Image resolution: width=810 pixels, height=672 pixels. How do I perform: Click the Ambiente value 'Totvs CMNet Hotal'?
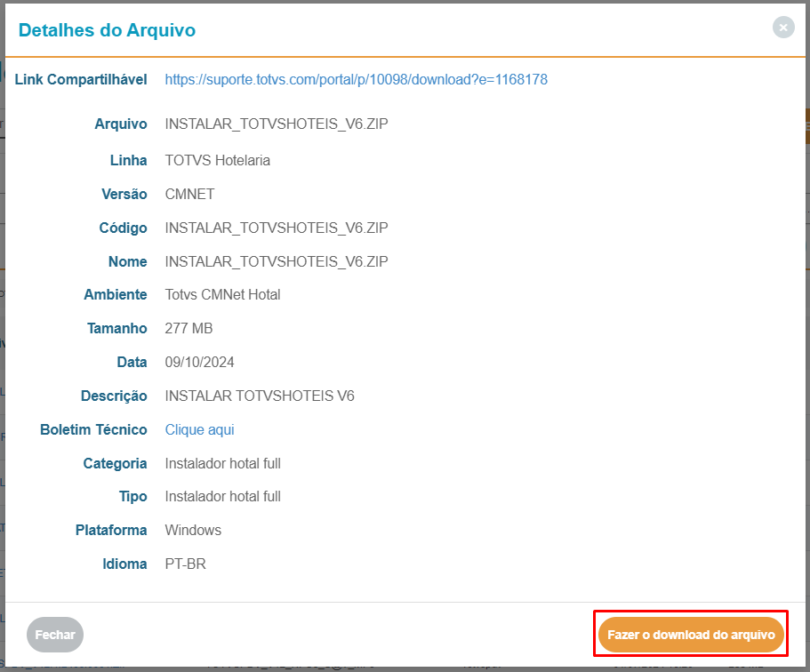coord(222,295)
